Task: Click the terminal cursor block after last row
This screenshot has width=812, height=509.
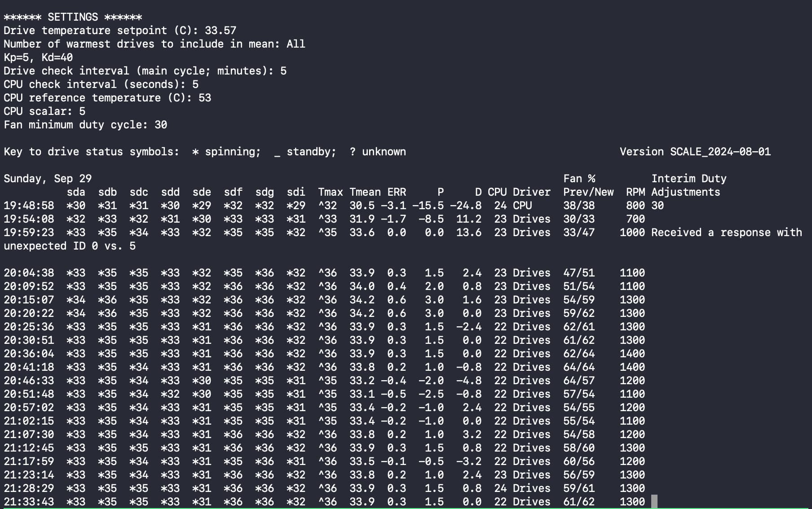Action: tap(654, 501)
